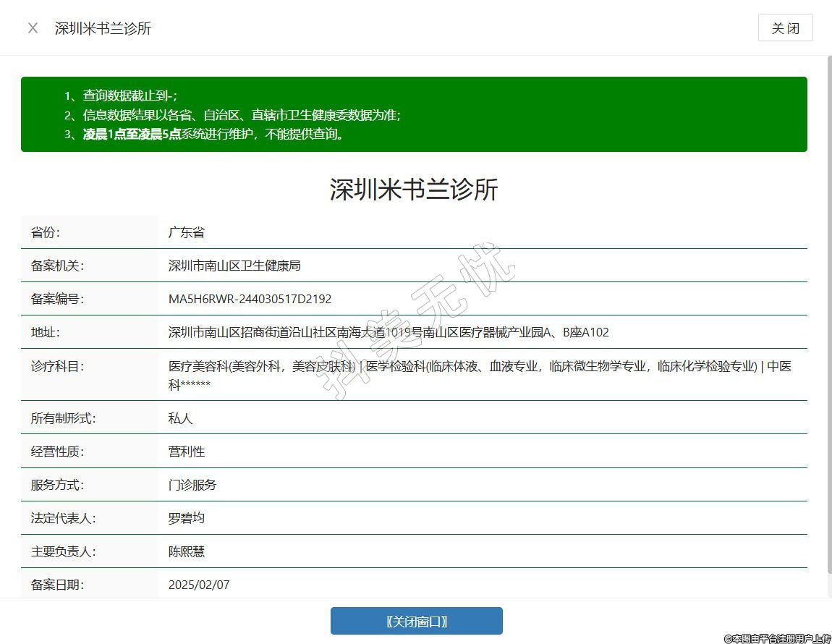Click the 深圳市南山区卫生健康局 authority value
Image resolution: width=832 pixels, height=644 pixels.
click(234, 266)
